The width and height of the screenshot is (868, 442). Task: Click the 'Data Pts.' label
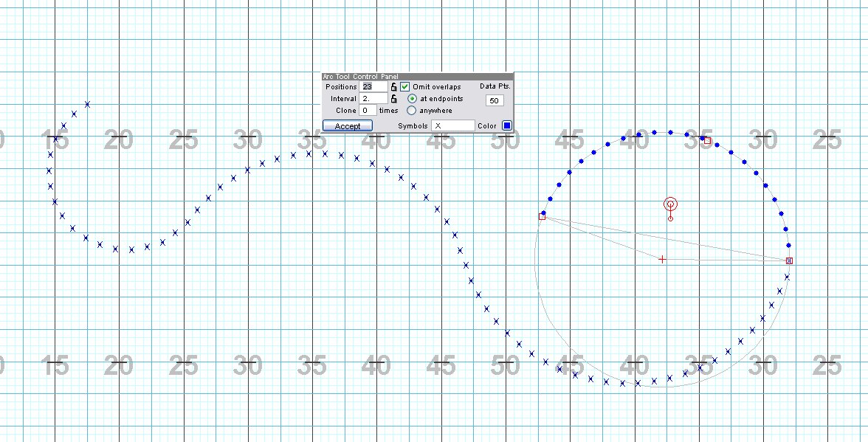pos(495,87)
